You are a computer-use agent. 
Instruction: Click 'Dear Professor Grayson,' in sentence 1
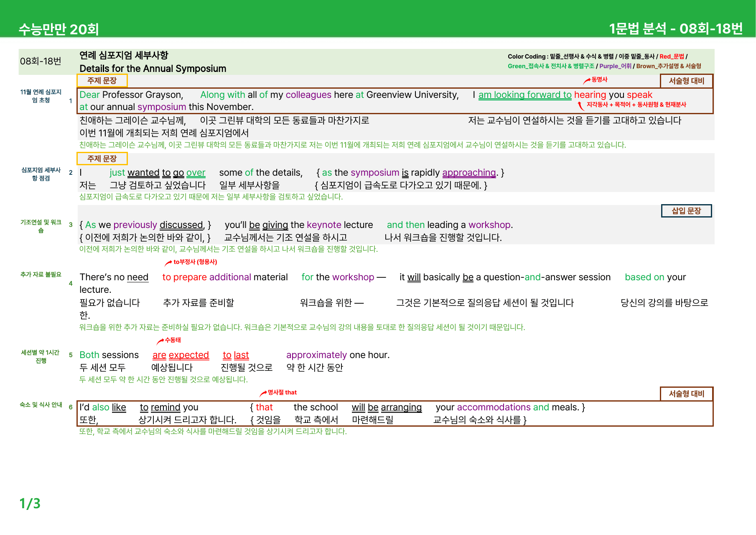(132, 95)
